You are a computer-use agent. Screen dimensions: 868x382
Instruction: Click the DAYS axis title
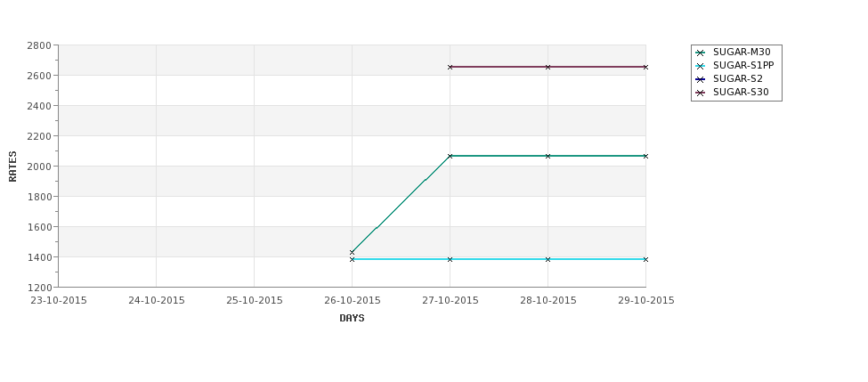coord(352,319)
